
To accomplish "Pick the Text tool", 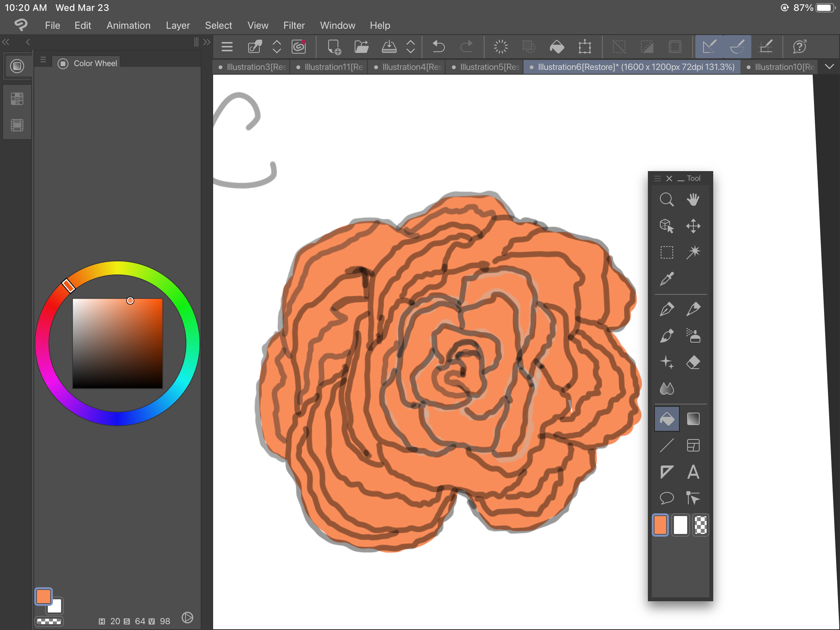I will [693, 472].
